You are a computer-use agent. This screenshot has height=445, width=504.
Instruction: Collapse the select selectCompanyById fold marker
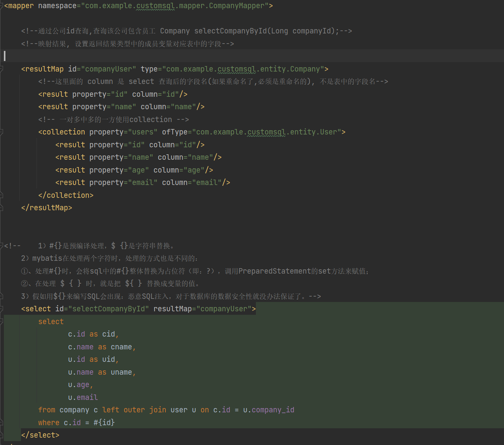(2, 309)
